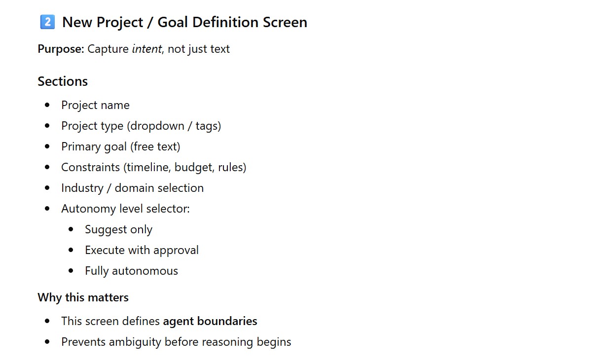Image resolution: width=614 pixels, height=364 pixels.
Task: Click the bullet point before Fully autonomous
Action: pyautogui.click(x=71, y=271)
